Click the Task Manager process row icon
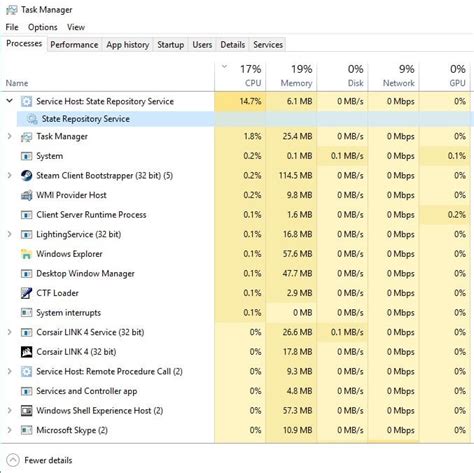The image size is (474, 473). [26, 137]
